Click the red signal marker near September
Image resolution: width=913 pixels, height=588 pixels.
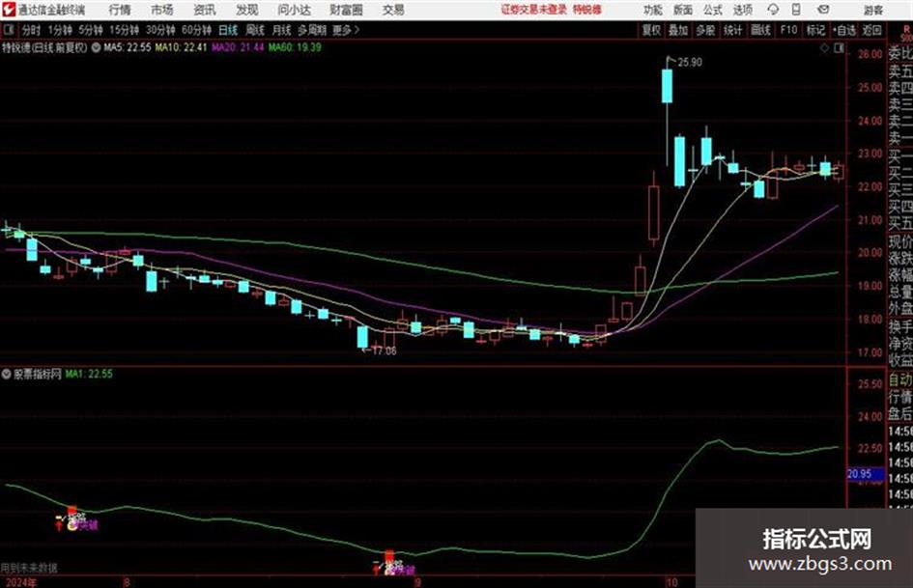(x=389, y=556)
